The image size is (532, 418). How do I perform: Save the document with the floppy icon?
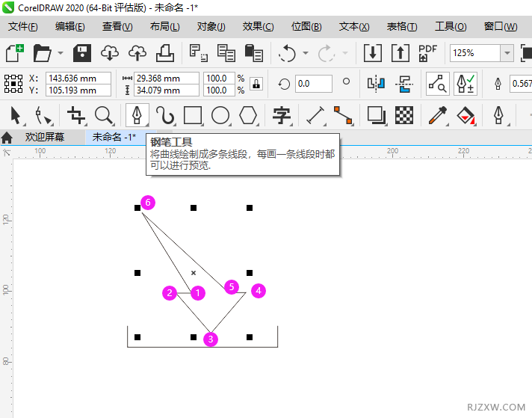point(82,53)
